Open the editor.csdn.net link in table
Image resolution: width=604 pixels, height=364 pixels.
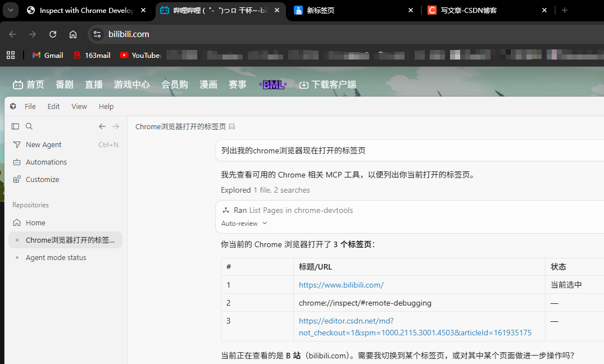(x=415, y=326)
